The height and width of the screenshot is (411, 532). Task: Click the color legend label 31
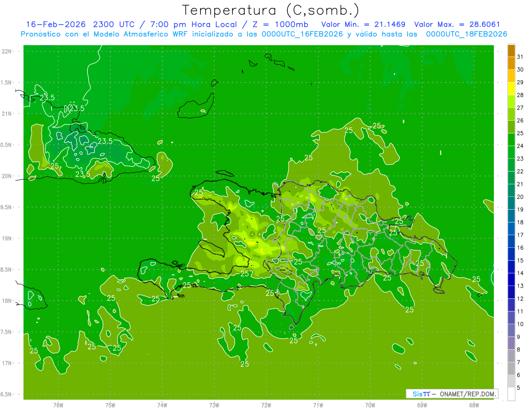[x=520, y=57]
